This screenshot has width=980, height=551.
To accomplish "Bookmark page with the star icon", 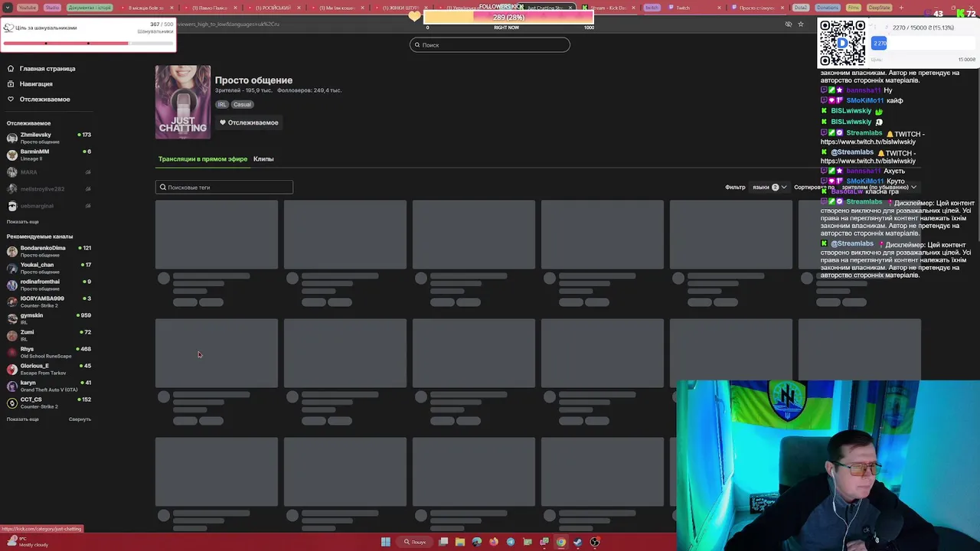I will point(801,24).
